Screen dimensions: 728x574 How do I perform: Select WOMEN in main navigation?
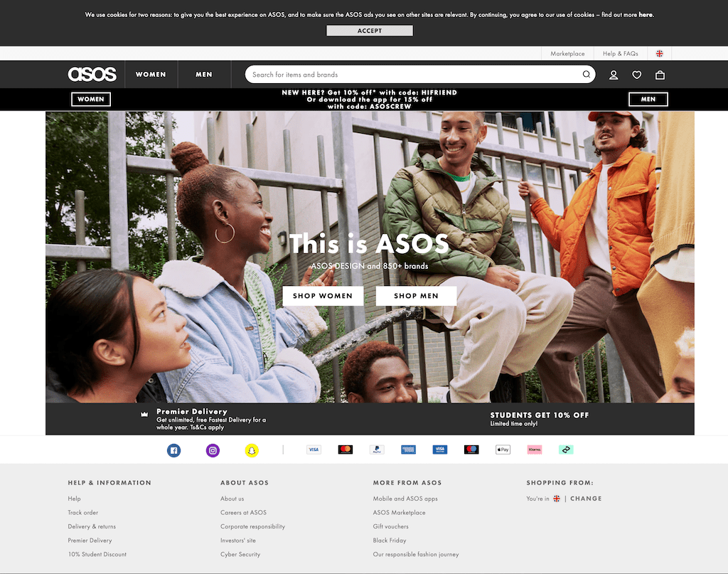pyautogui.click(x=151, y=74)
